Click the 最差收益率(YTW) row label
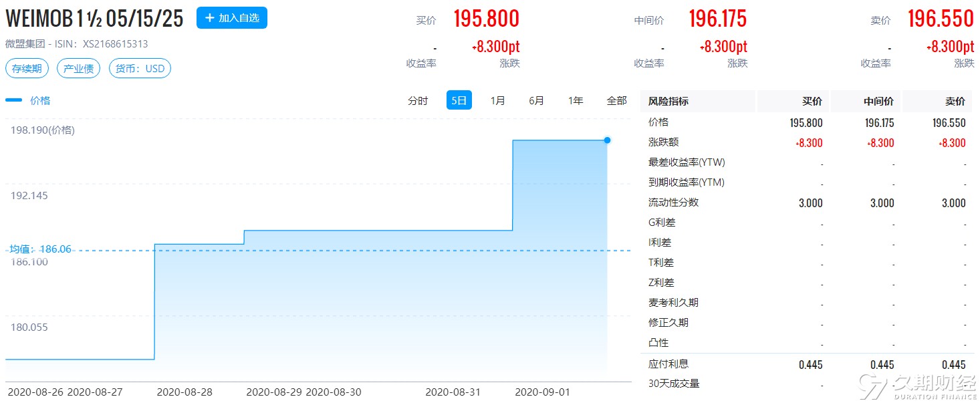The height and width of the screenshot is (403, 980). point(687,162)
